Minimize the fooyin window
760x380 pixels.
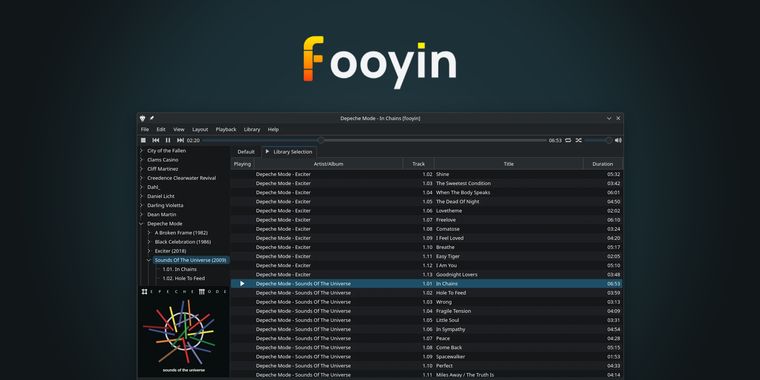[x=609, y=118]
